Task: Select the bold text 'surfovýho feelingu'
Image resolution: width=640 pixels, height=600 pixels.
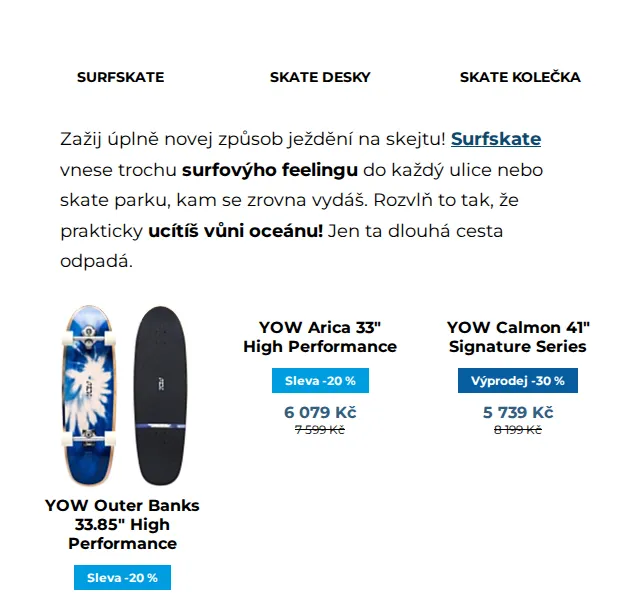Action: pyautogui.click(x=270, y=170)
